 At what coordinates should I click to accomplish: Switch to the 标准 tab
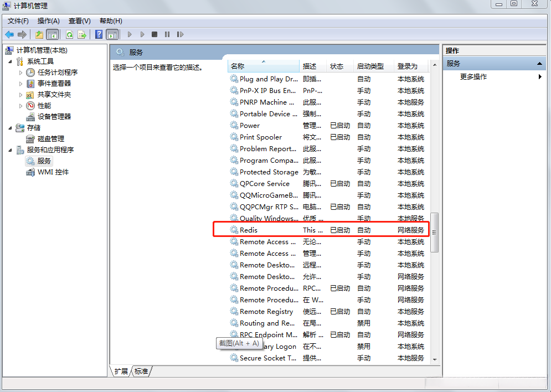click(x=141, y=372)
